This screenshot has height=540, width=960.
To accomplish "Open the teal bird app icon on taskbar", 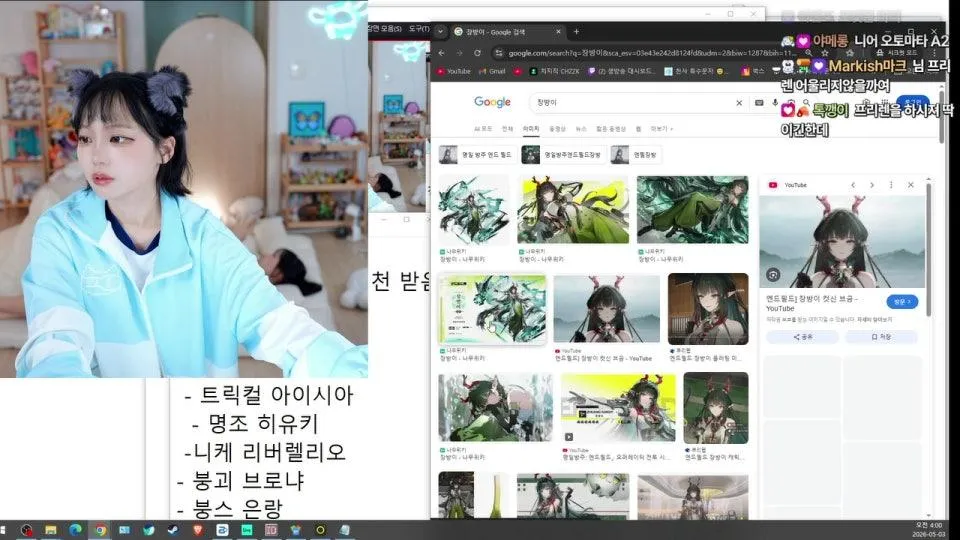I will [x=149, y=530].
